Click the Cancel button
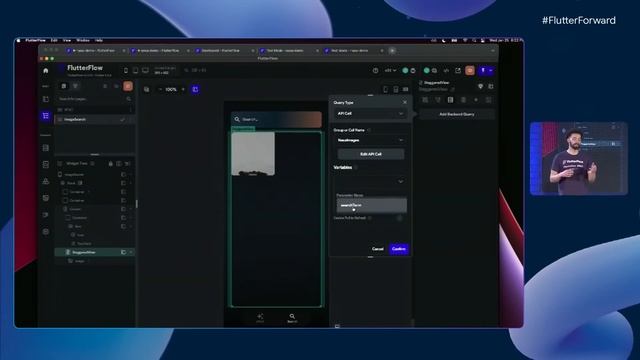 click(x=378, y=249)
